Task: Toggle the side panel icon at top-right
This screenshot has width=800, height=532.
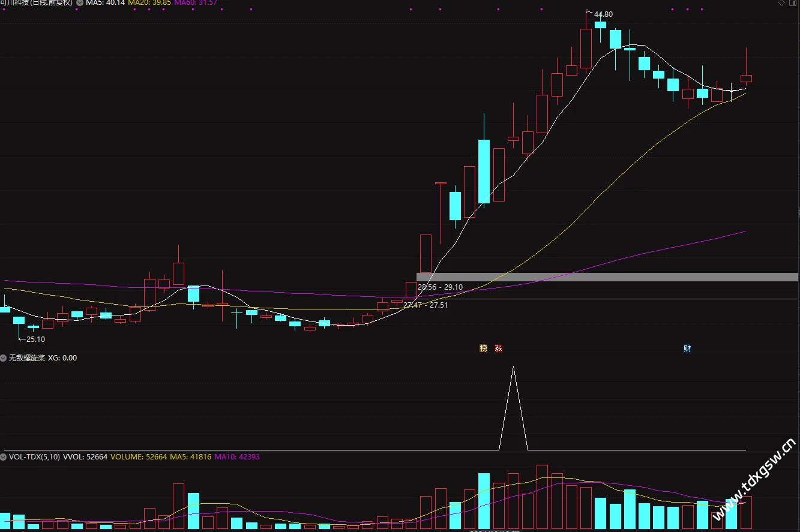Action: (x=792, y=3)
